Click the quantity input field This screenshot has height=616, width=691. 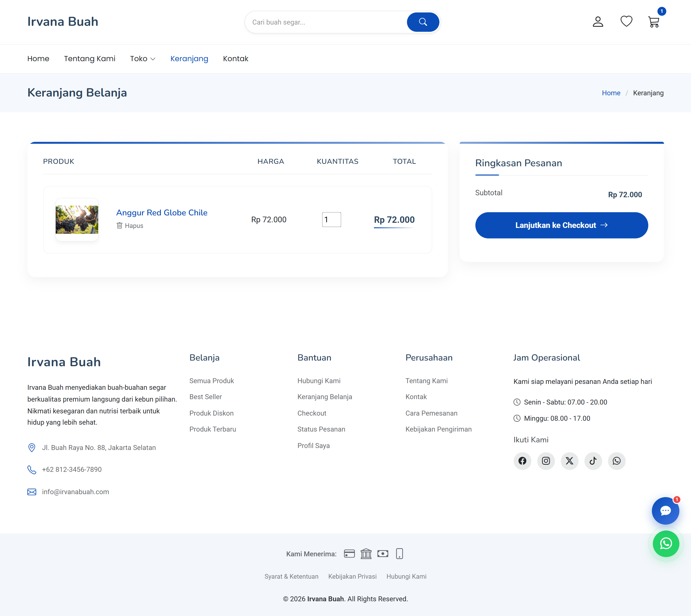331,220
